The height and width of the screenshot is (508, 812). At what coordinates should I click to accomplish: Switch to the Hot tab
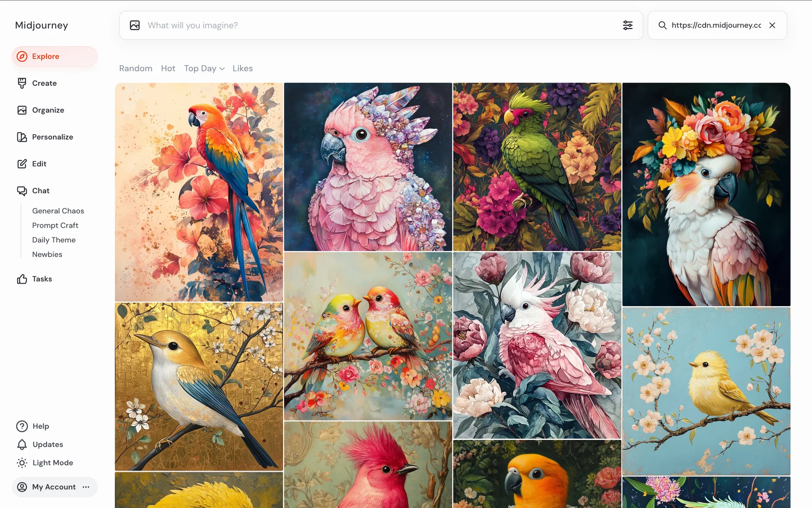(x=168, y=69)
